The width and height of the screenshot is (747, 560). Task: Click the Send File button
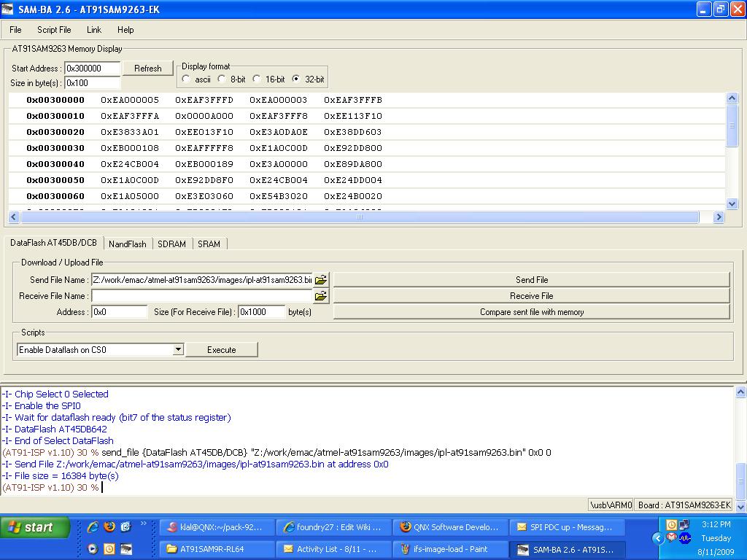click(531, 280)
